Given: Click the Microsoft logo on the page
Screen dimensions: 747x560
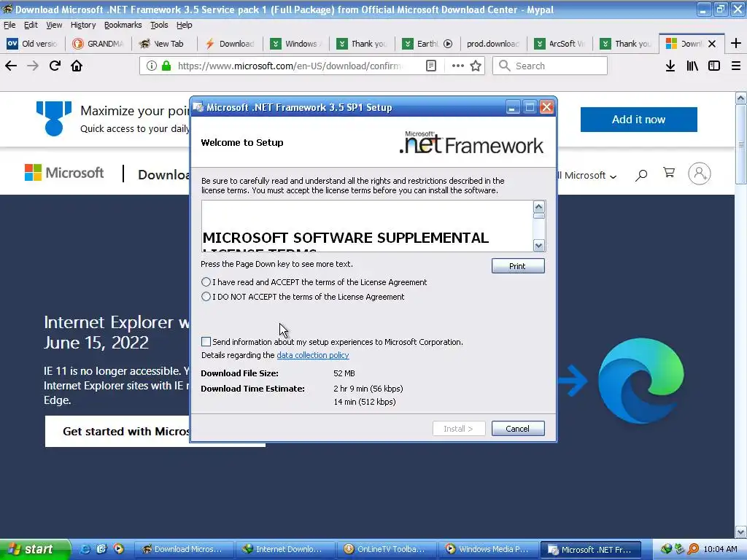Looking at the screenshot, I should [64, 172].
